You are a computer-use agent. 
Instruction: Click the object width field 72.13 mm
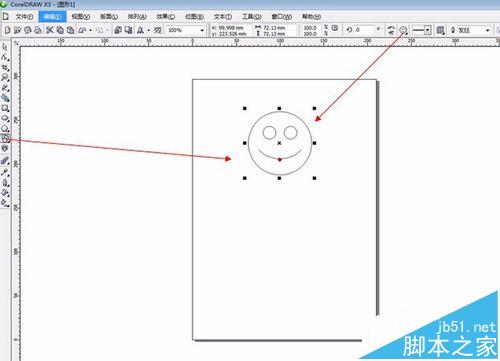tap(274, 28)
